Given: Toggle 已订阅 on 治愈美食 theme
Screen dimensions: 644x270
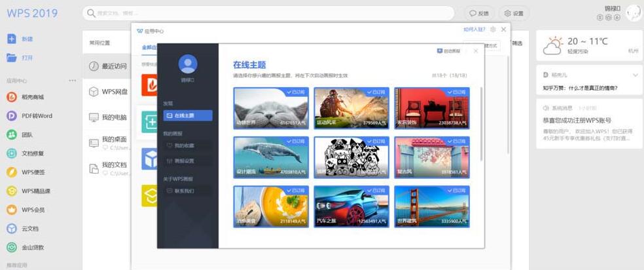Looking at the screenshot, I should coord(295,190).
